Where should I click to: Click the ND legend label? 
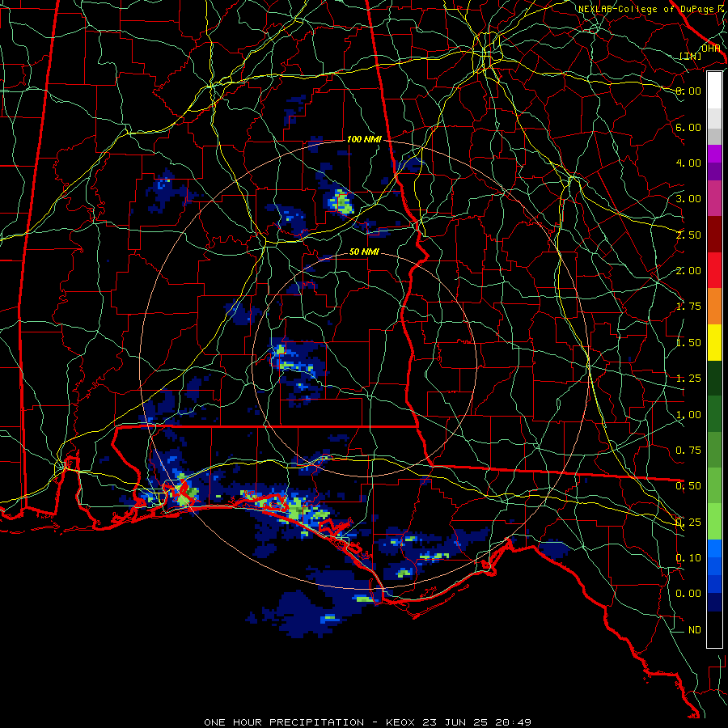pyautogui.click(x=695, y=630)
